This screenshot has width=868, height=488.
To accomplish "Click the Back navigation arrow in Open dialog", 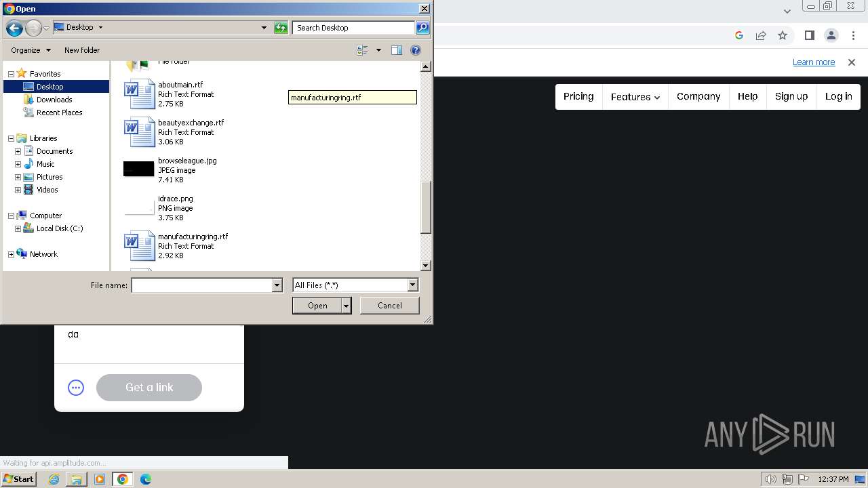I will click(x=14, y=28).
